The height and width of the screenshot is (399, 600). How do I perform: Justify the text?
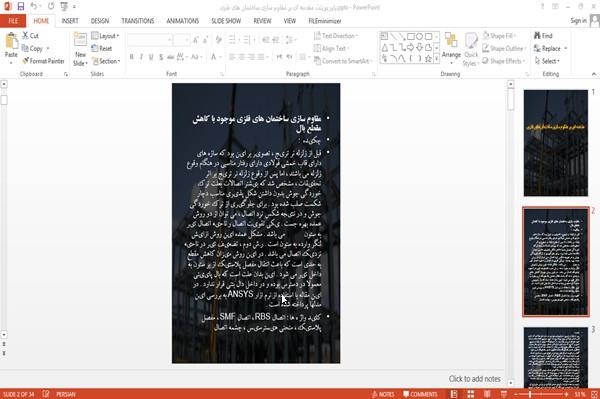pyautogui.click(x=262, y=57)
